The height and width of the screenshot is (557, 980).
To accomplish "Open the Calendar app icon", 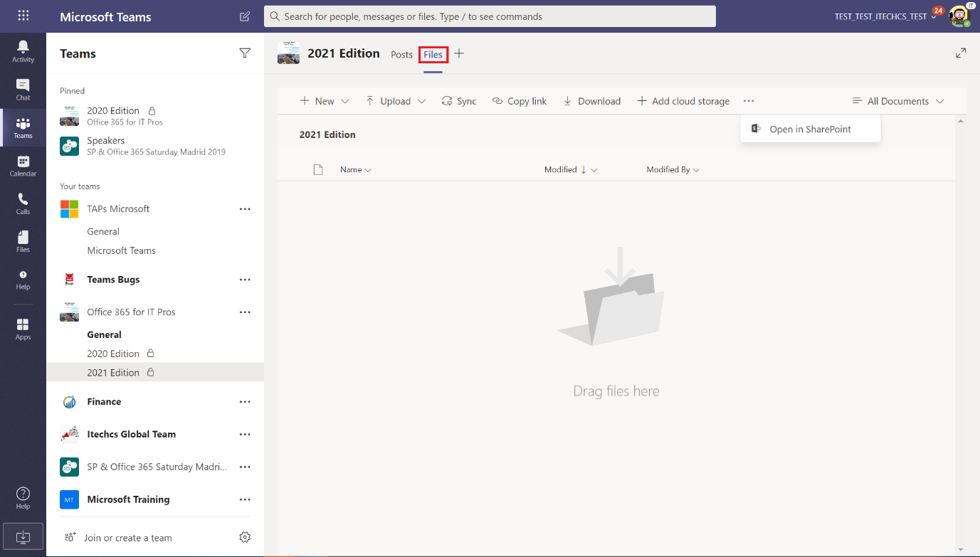I will coord(23,165).
